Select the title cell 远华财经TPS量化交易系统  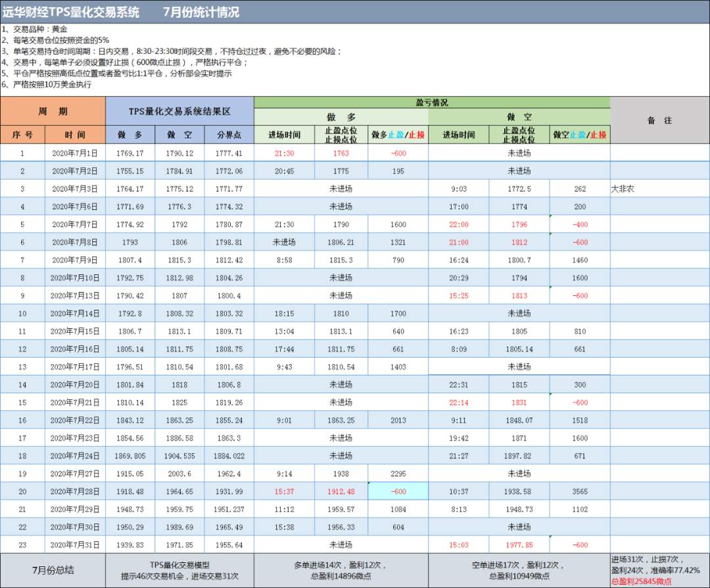(70, 12)
